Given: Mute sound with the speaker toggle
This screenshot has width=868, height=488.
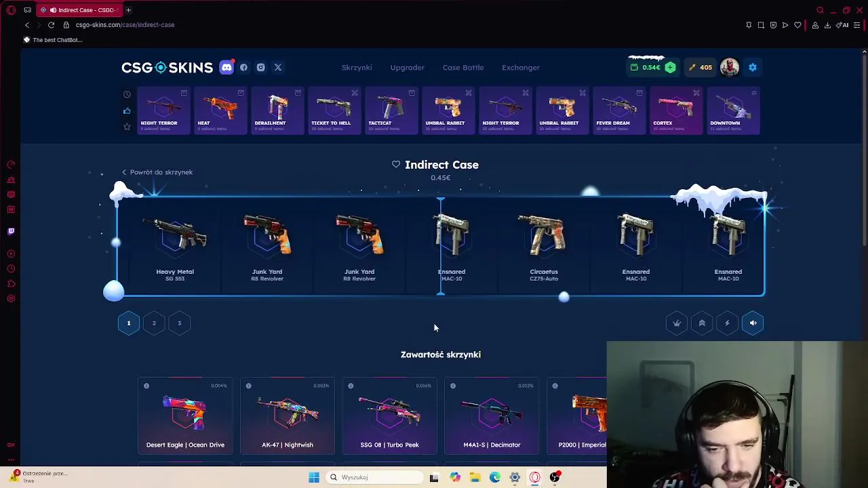Looking at the screenshot, I should click(x=753, y=323).
